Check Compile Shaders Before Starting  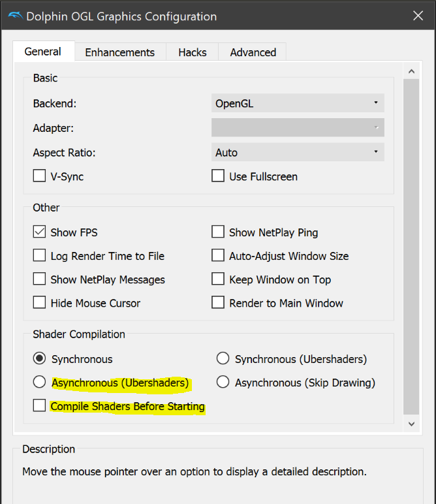[40, 406]
